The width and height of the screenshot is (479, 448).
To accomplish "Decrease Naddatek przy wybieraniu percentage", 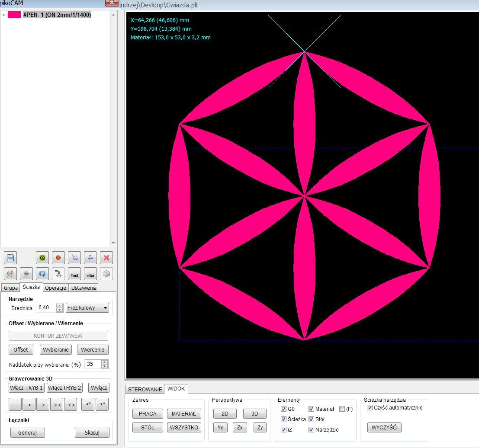I will [104, 366].
